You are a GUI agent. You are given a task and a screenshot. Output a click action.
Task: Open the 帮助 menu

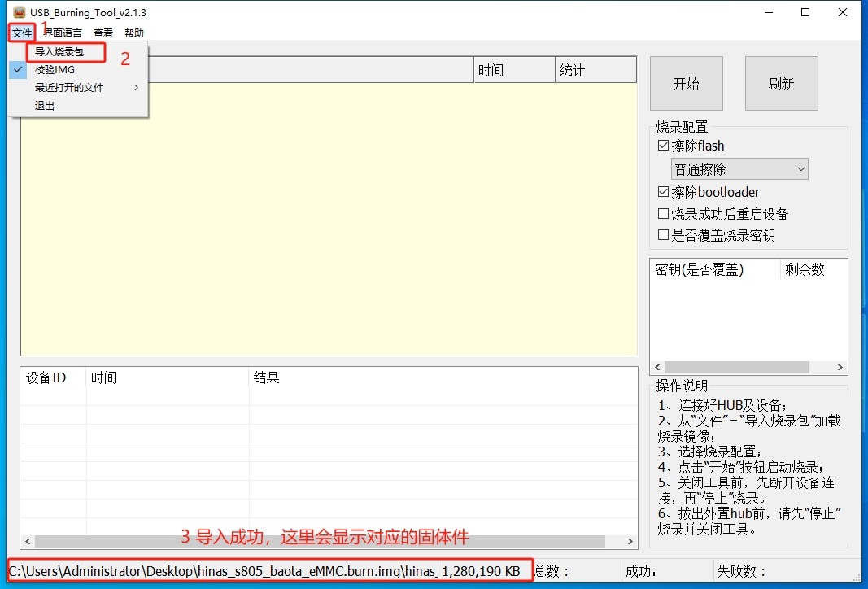(x=134, y=33)
